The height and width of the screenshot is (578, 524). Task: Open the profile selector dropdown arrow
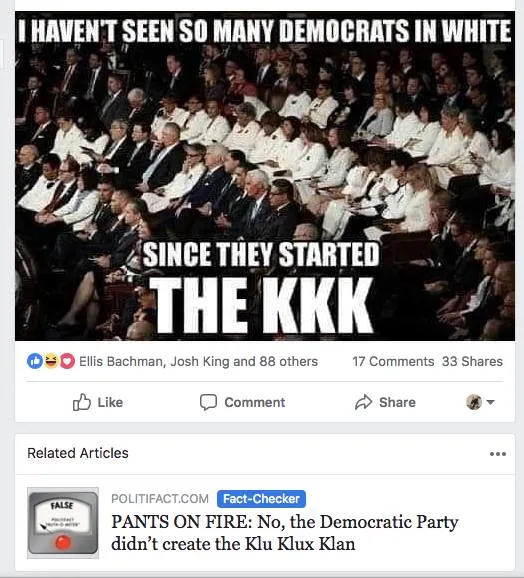[490, 402]
